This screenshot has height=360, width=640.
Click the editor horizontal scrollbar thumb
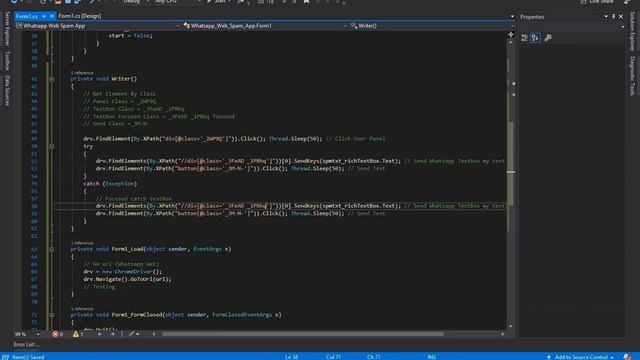click(x=303, y=334)
